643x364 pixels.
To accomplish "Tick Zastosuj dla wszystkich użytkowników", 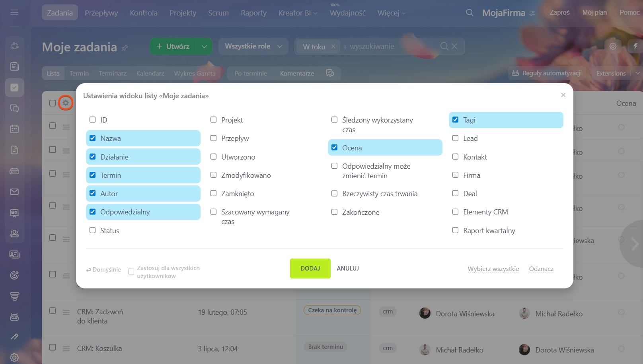I will [131, 272].
